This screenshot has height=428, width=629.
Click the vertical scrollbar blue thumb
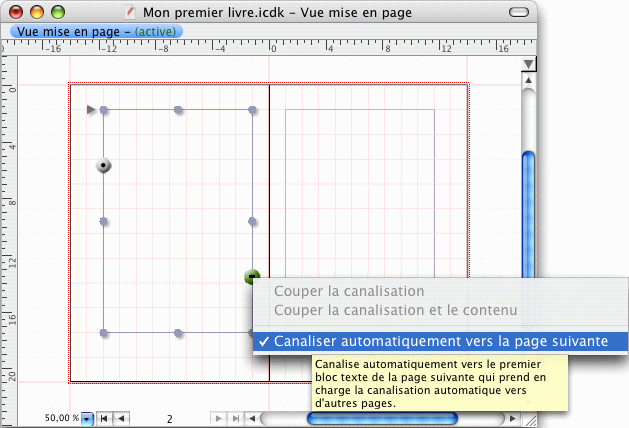coord(529,215)
